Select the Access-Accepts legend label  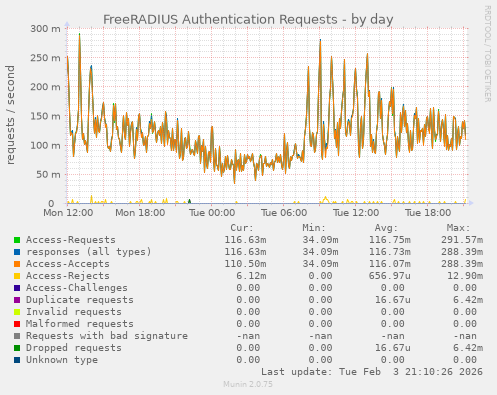(68, 264)
